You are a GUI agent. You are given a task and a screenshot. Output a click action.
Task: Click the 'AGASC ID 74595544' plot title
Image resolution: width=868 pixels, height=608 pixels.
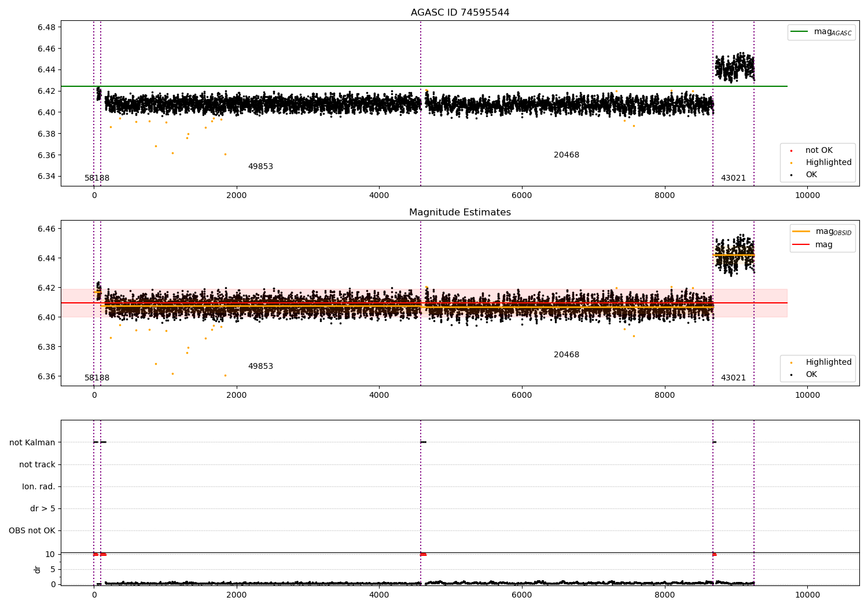(460, 13)
